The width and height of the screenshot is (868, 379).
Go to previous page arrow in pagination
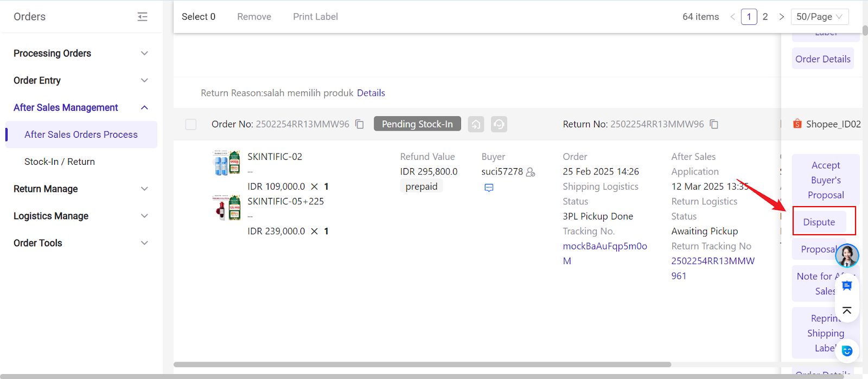point(733,17)
